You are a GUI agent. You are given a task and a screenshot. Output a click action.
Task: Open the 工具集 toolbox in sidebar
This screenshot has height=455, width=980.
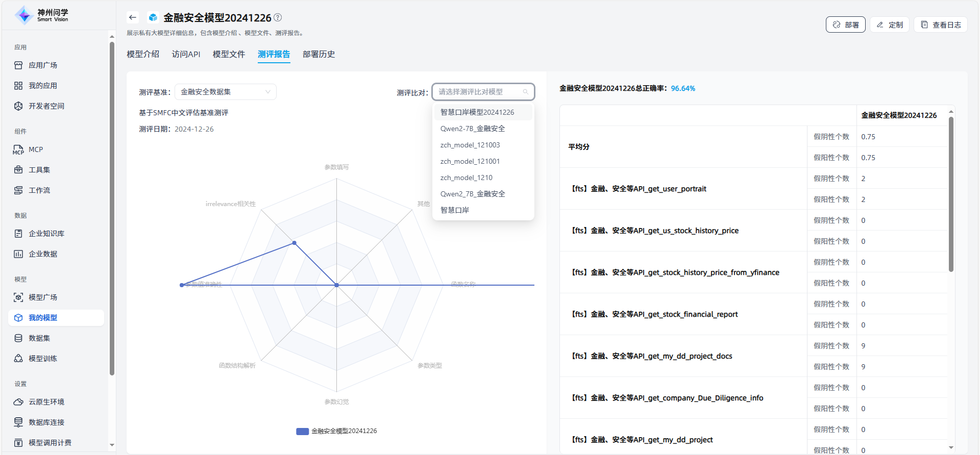tap(39, 170)
